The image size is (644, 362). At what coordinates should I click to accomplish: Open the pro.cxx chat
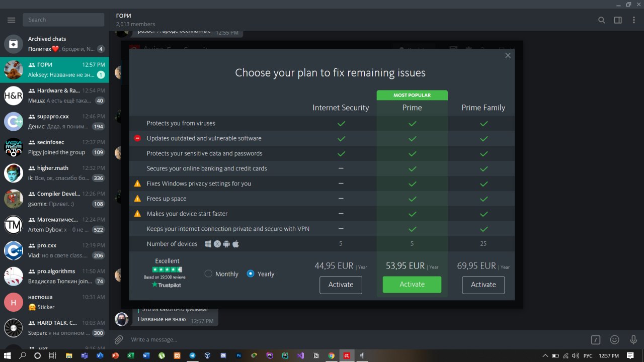tap(54, 250)
